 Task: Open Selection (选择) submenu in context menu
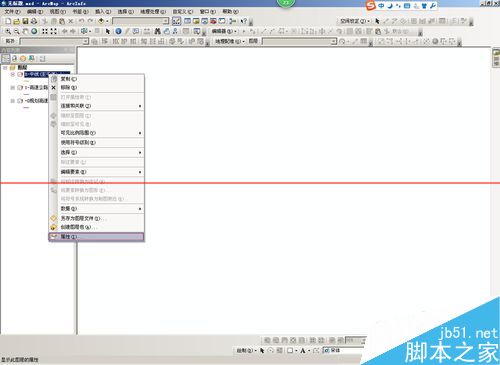pyautogui.click(x=97, y=152)
